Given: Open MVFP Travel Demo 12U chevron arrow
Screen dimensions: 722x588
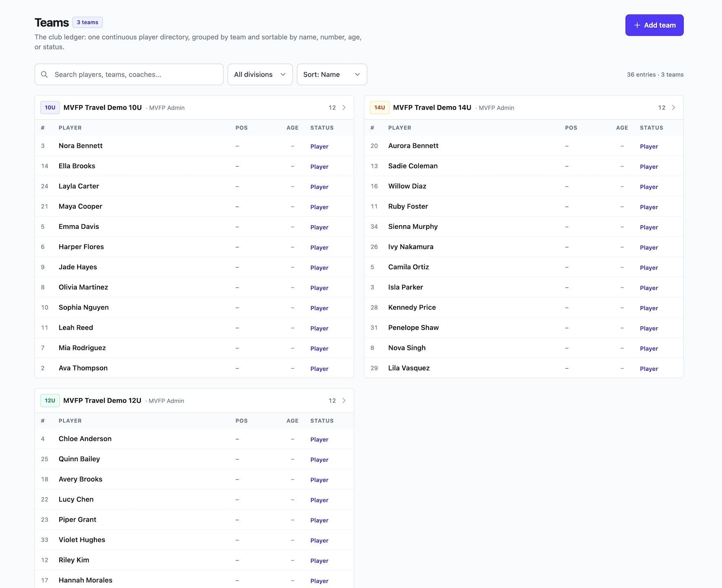Looking at the screenshot, I should [x=344, y=401].
